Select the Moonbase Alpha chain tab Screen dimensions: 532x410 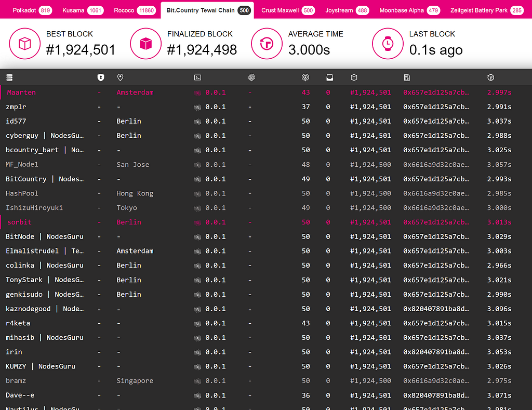coord(409,10)
